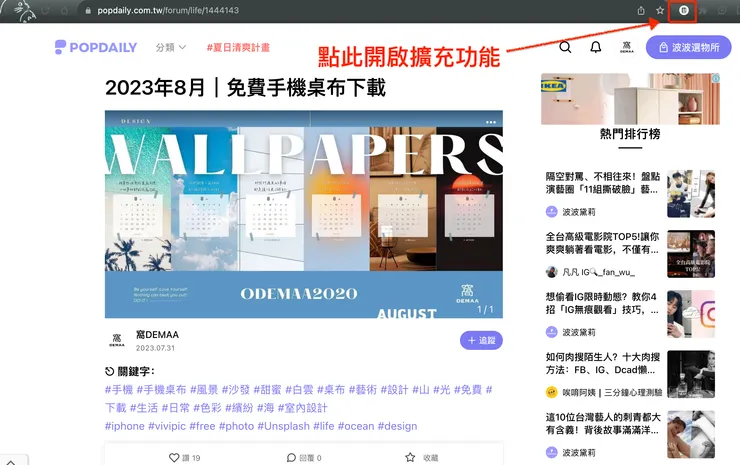Open notifications bell icon
This screenshot has height=465, width=740.
pos(596,47)
